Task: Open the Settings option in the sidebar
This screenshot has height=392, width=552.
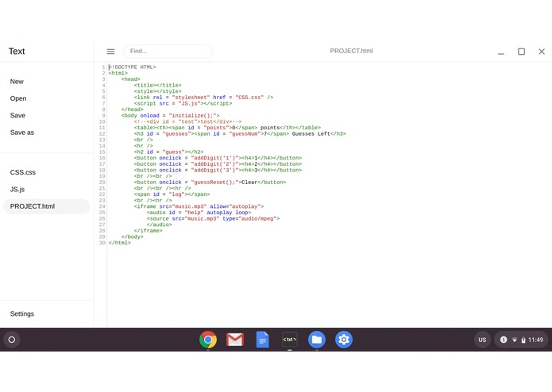Action: pos(21,313)
